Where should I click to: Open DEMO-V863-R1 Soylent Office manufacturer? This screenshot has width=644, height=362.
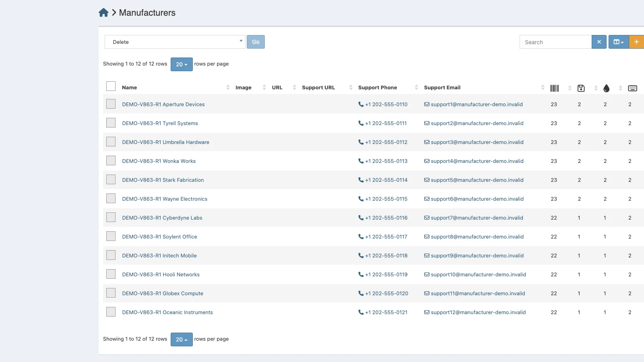click(x=159, y=237)
